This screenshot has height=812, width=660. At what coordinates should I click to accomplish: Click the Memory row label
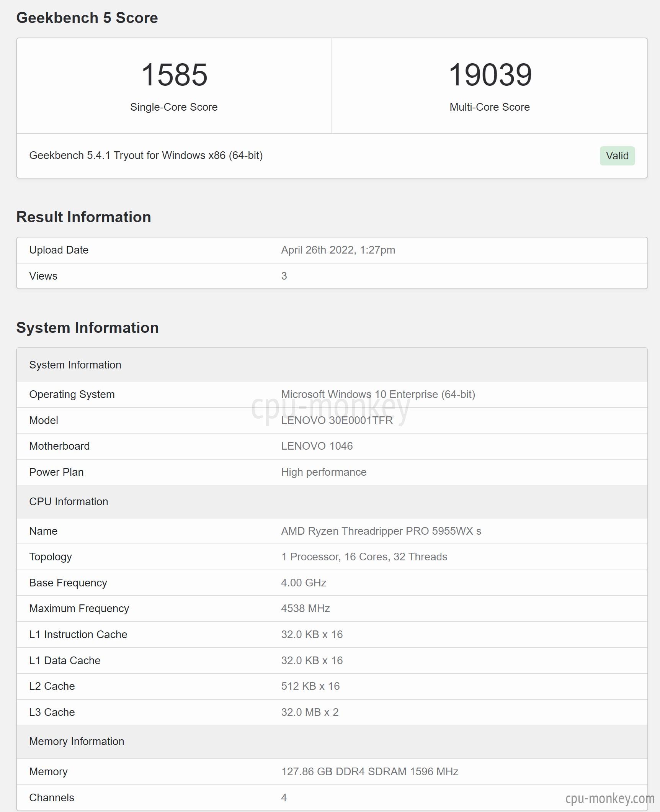coord(48,772)
